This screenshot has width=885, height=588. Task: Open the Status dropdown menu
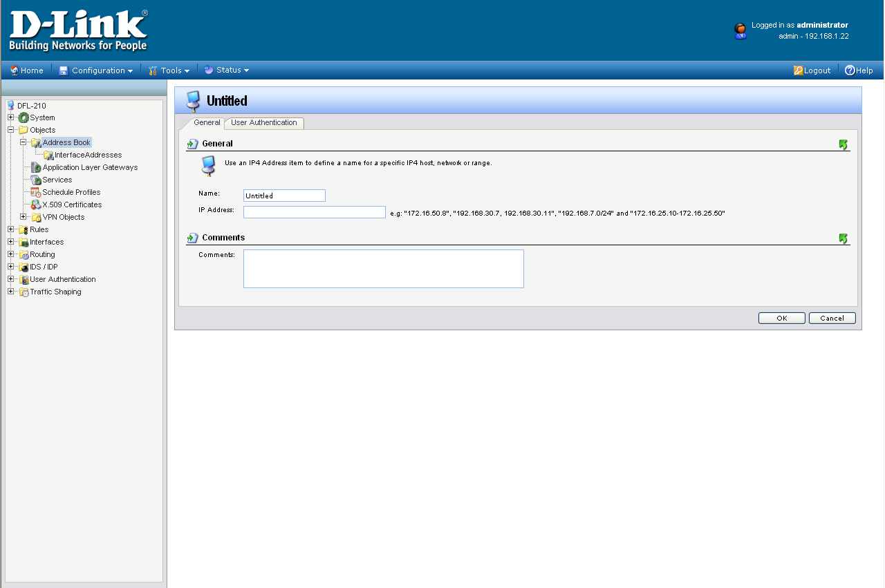226,70
